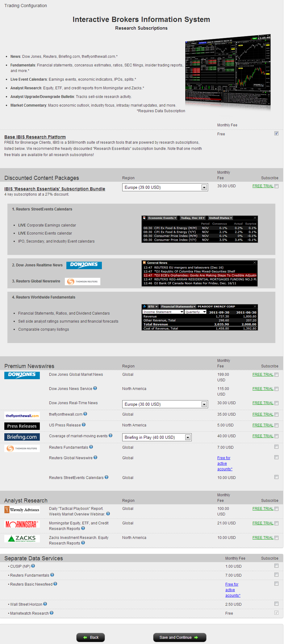284x644 pixels.
Task: Open the Europe (30.00 USD) Dow Jones region dropdown
Action: [165, 405]
